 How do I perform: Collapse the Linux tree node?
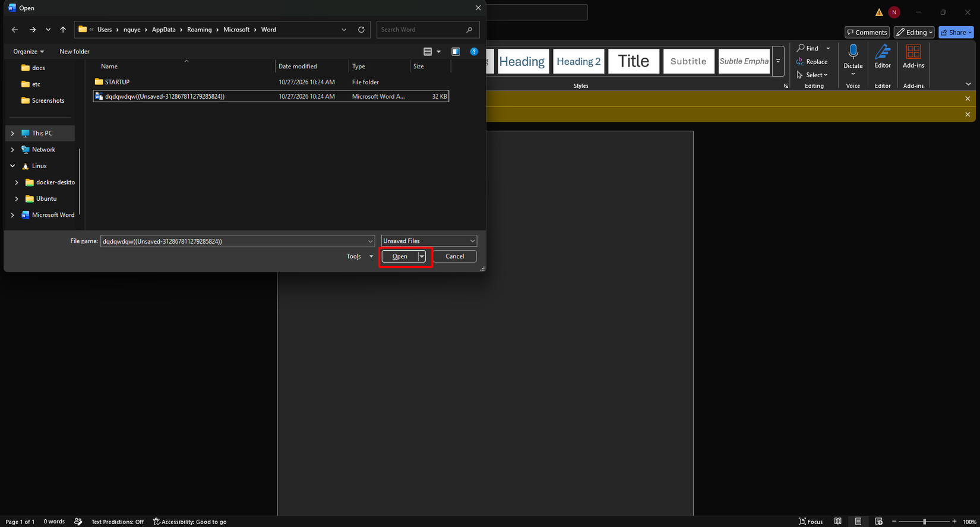(x=12, y=166)
